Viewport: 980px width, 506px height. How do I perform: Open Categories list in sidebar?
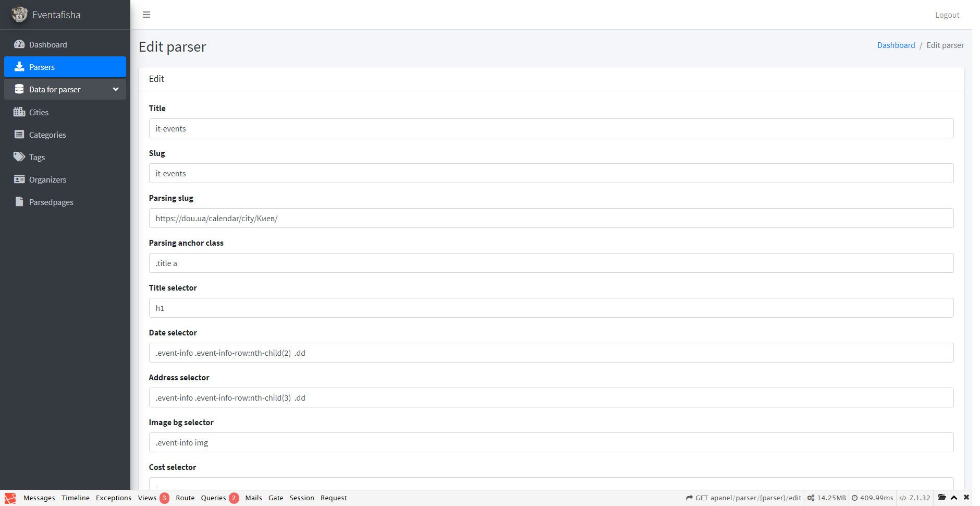[47, 135]
